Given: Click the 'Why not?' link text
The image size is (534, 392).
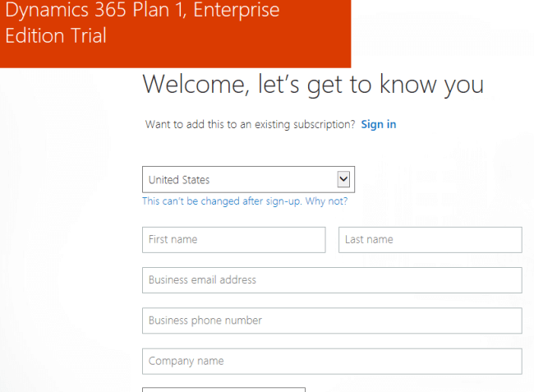Looking at the screenshot, I should point(326,201).
